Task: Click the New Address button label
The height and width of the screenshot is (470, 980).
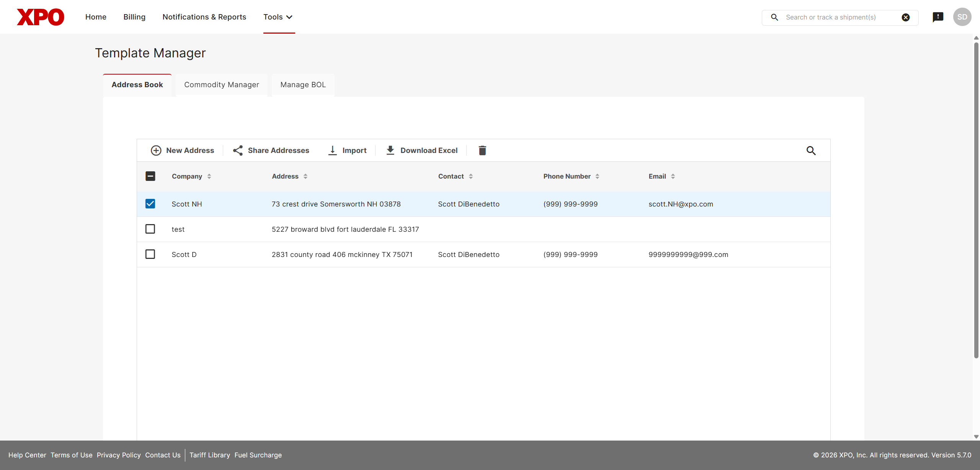Action: pyautogui.click(x=190, y=151)
